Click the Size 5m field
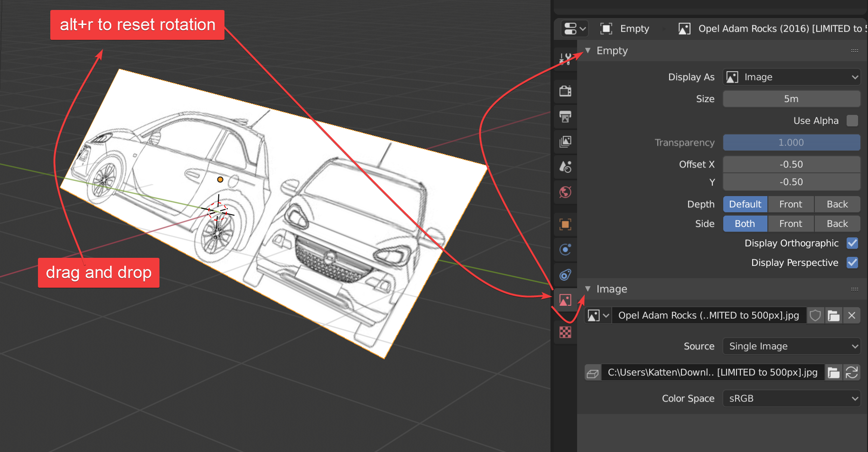This screenshot has height=452, width=868. (x=791, y=99)
